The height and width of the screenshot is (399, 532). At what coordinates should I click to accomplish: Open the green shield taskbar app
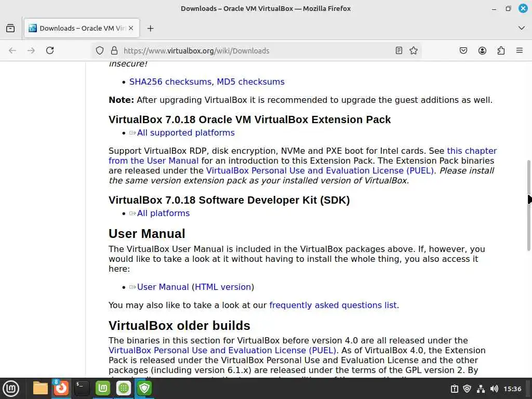[x=144, y=388]
